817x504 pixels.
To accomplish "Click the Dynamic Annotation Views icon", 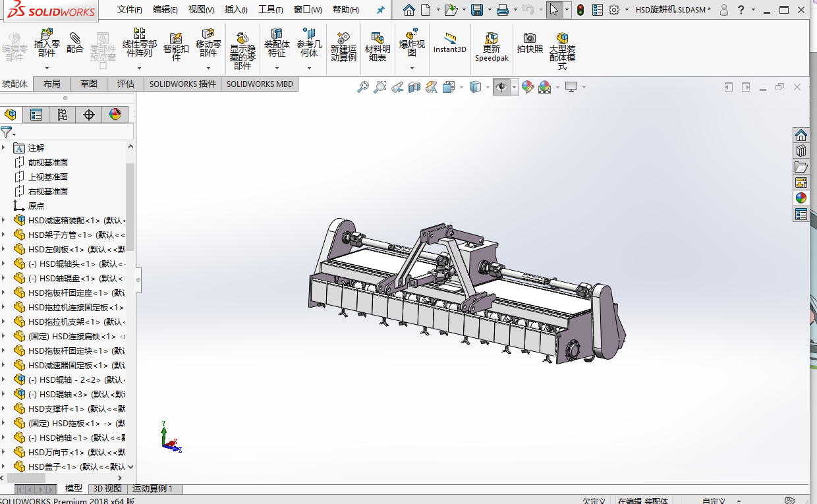I will click(x=432, y=87).
